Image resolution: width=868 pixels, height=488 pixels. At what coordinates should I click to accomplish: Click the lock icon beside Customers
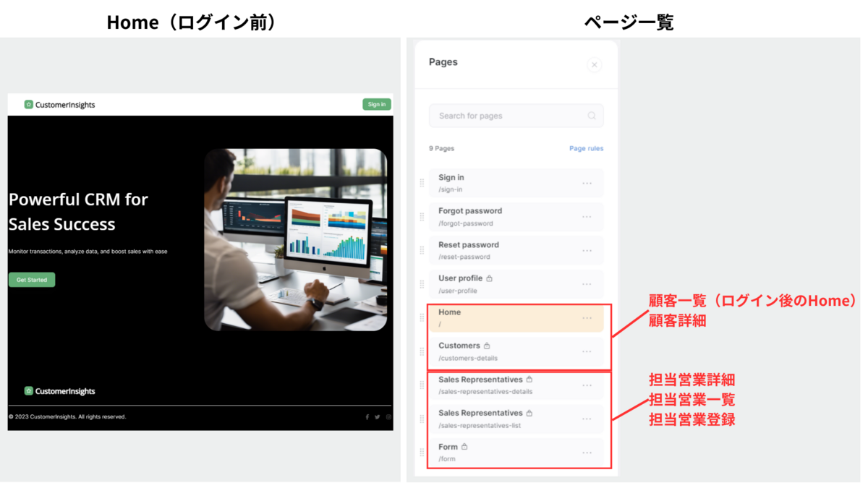tap(487, 346)
